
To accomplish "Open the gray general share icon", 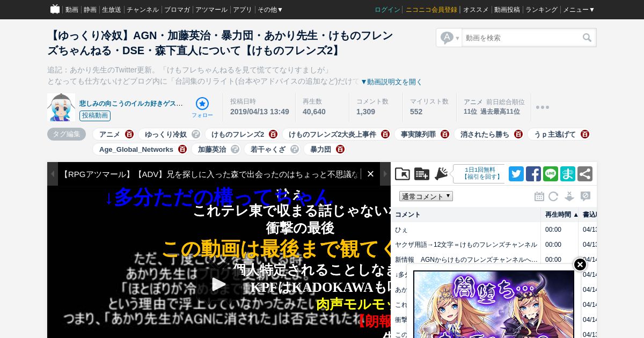I will tap(585, 174).
